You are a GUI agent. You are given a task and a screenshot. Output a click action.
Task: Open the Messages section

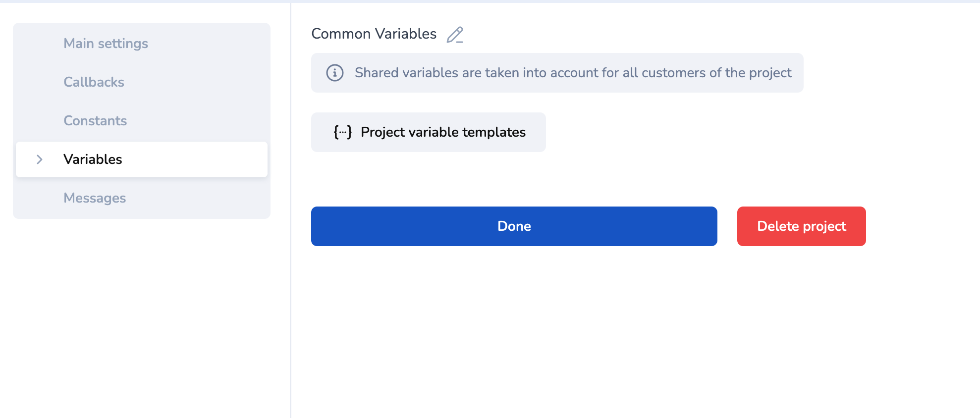click(x=95, y=198)
